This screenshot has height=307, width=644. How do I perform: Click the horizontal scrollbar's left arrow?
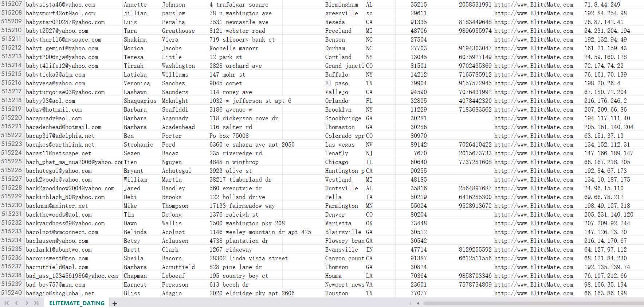click(418, 303)
